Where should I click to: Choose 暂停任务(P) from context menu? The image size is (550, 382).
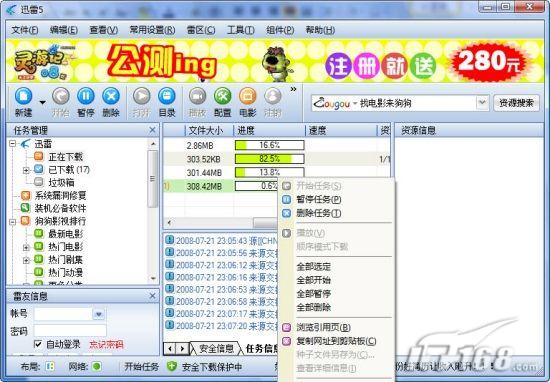pos(318,200)
